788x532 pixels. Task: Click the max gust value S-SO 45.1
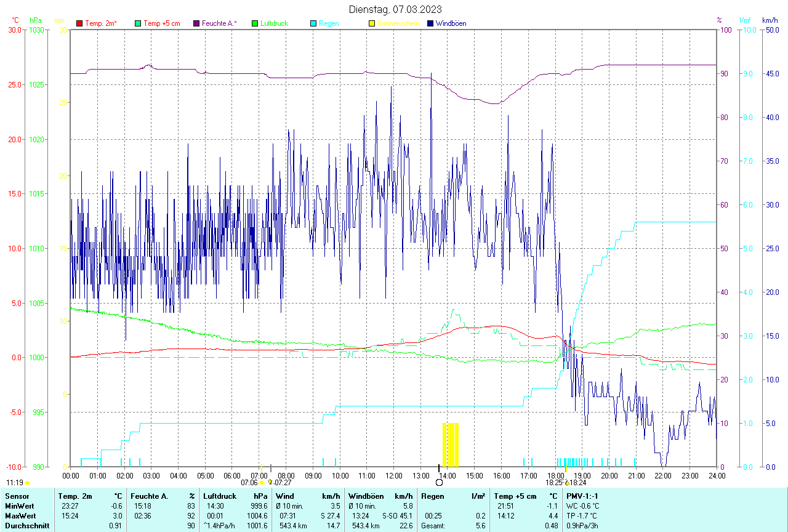pos(397,515)
